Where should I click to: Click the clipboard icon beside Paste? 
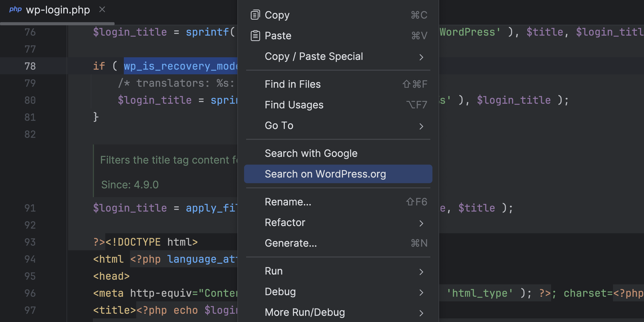point(255,35)
